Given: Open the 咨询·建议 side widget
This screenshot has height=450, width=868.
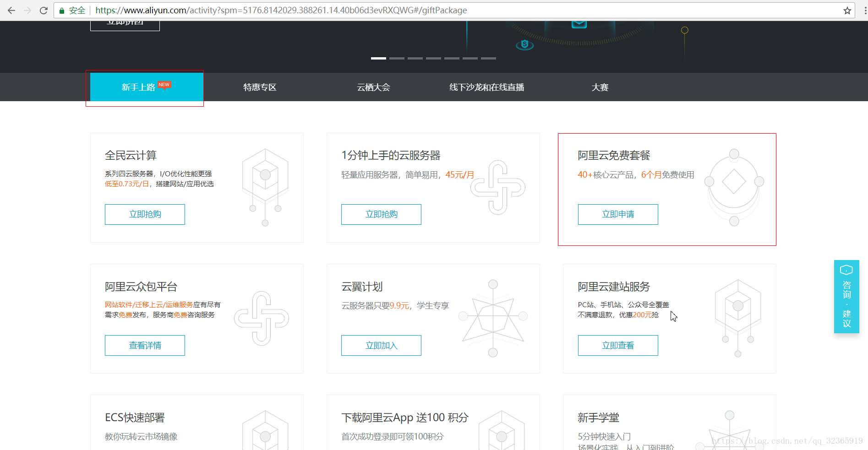Looking at the screenshot, I should tap(846, 297).
